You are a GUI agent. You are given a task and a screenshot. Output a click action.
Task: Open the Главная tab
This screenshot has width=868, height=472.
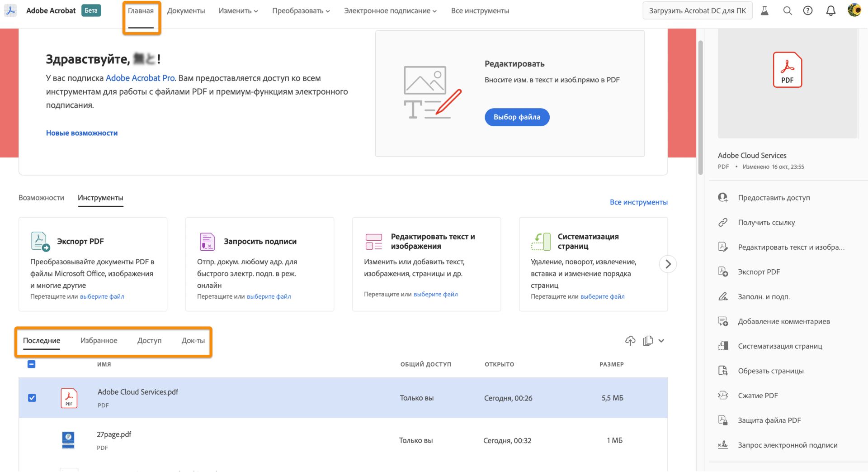tap(141, 11)
